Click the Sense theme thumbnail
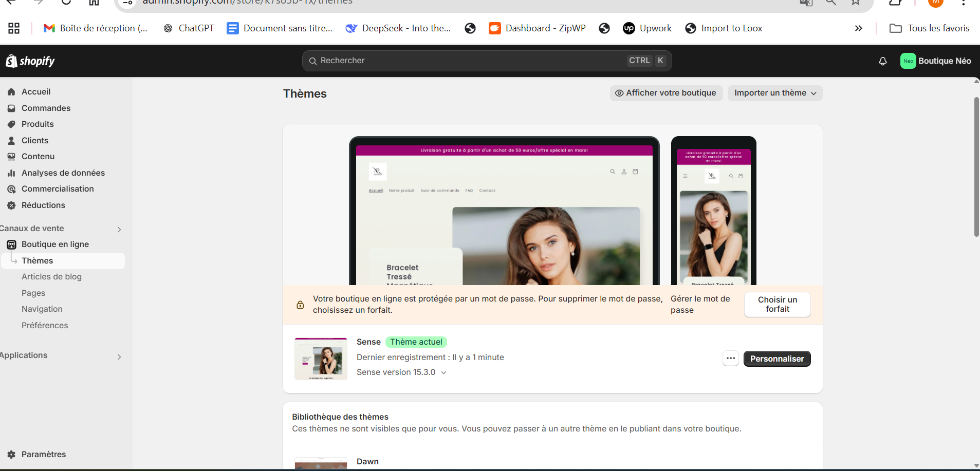 click(x=321, y=359)
